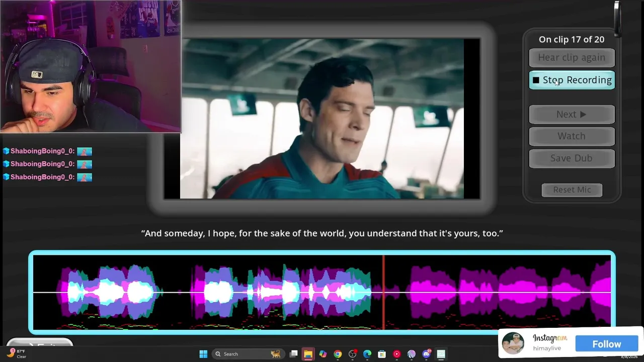
Task: Click the "On clip 17 of 20" label
Action: tap(572, 39)
